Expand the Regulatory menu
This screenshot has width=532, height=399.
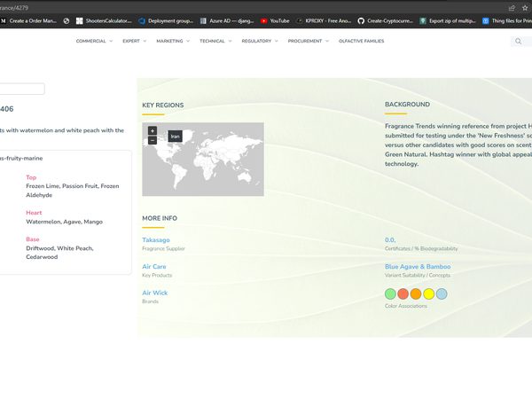coord(260,41)
